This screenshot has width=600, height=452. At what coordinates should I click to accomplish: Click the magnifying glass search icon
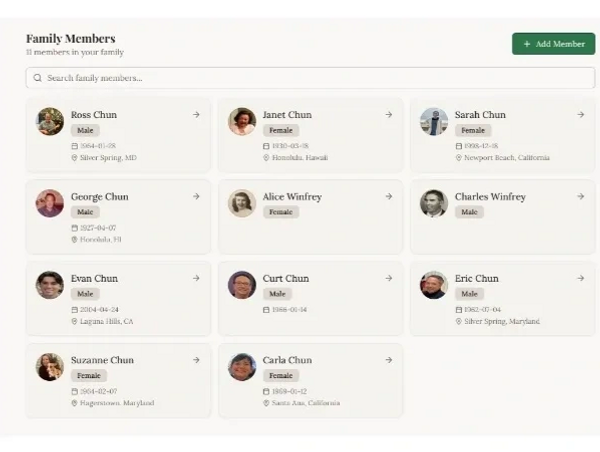(38, 78)
